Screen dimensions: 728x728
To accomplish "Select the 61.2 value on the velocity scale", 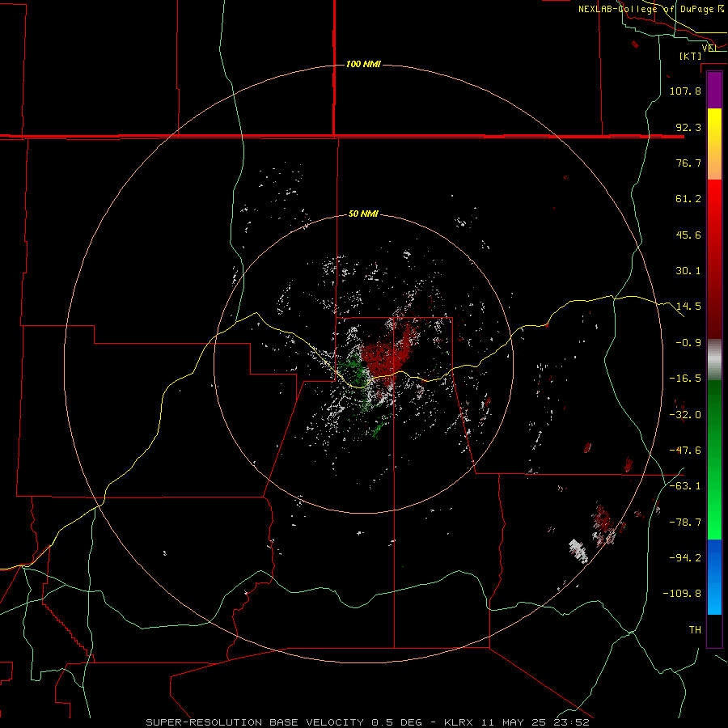I will (688, 199).
